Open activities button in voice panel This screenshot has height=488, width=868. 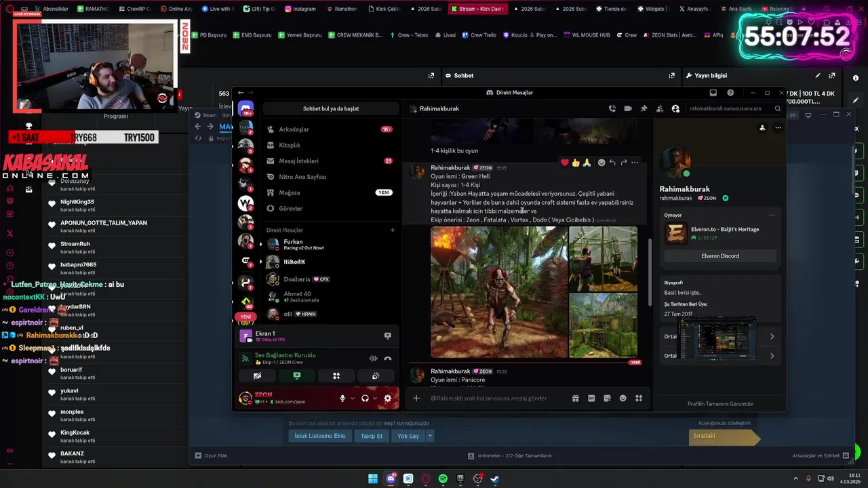click(x=336, y=375)
